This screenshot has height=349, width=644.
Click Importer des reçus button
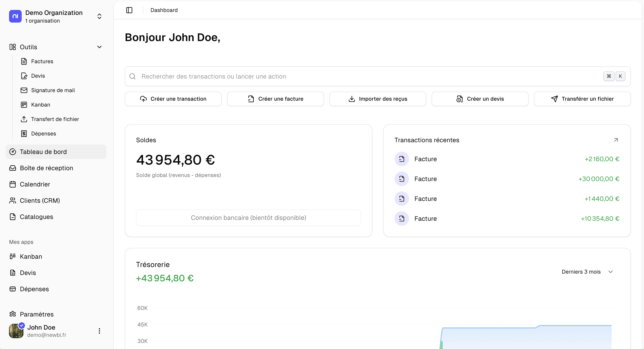(x=378, y=99)
